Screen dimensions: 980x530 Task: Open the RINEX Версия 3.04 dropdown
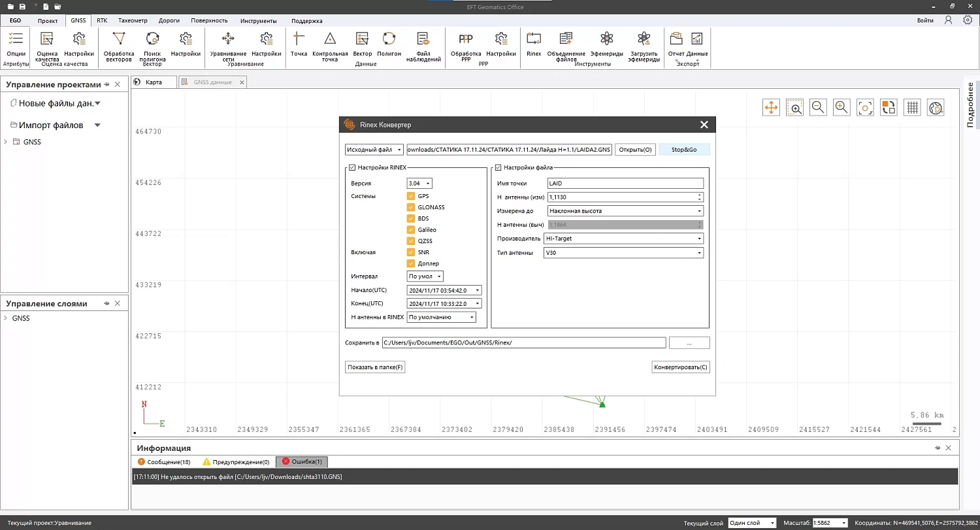click(419, 184)
